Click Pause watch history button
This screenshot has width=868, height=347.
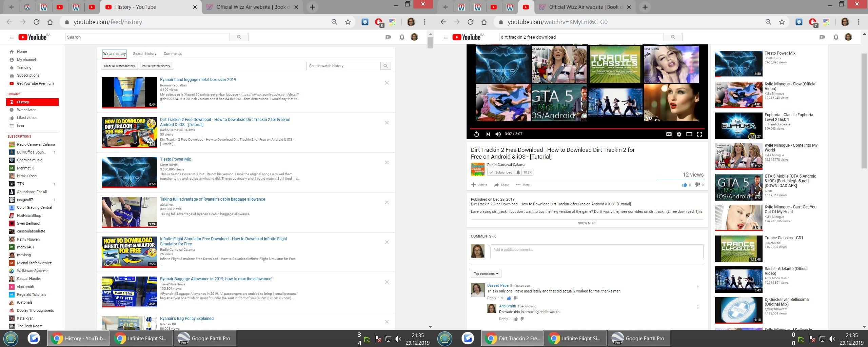pos(156,66)
